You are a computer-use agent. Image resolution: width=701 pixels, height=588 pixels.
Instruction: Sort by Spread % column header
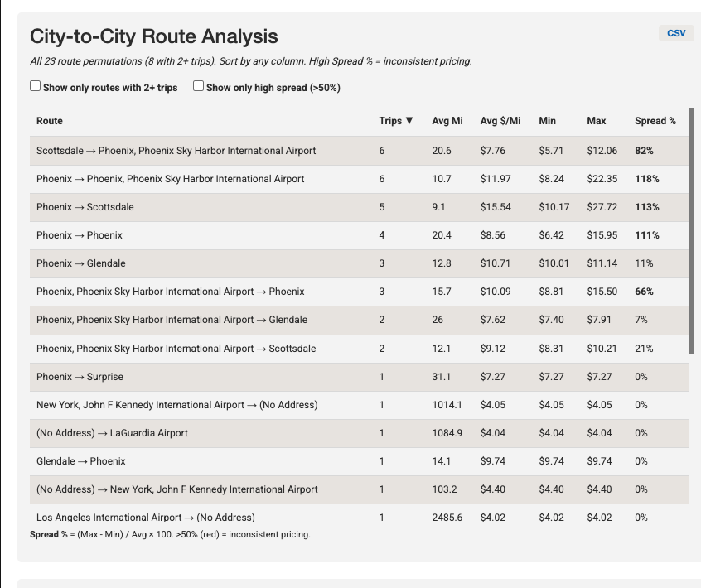coord(655,121)
